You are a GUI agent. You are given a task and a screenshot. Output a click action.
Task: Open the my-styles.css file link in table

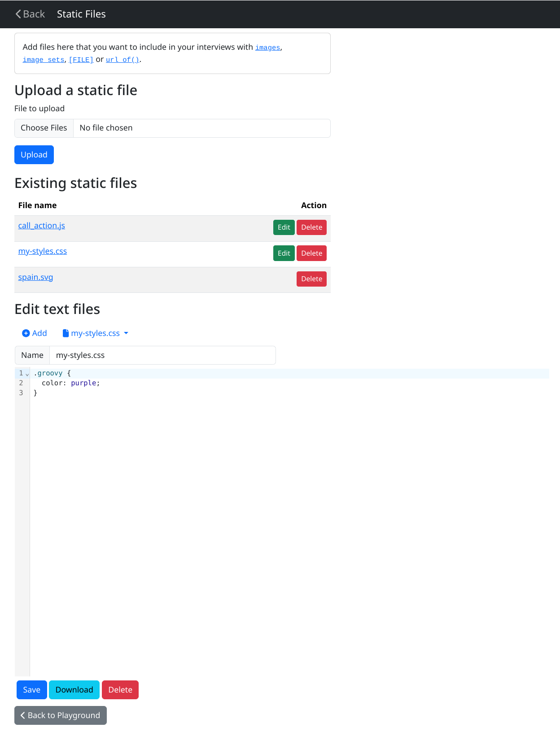pyautogui.click(x=43, y=251)
